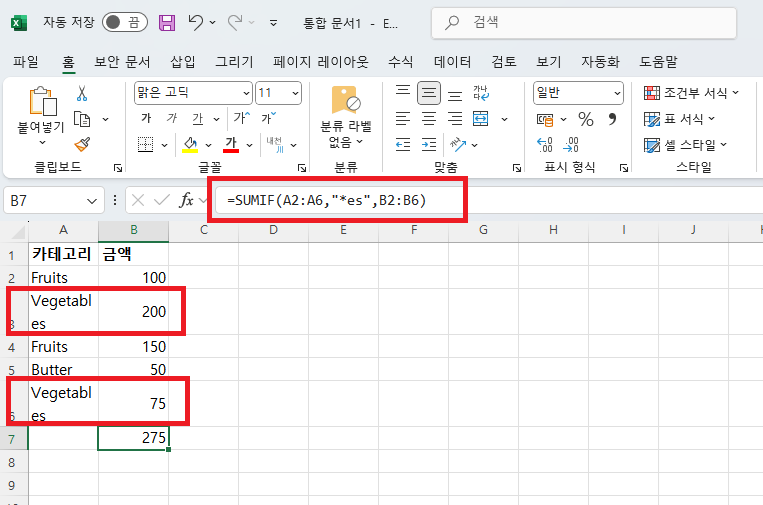This screenshot has height=505, width=763.
Task: Apply comma style format
Action: [x=612, y=119]
